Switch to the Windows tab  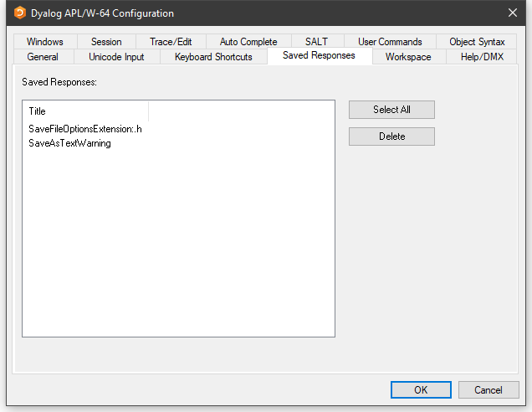pyautogui.click(x=44, y=42)
